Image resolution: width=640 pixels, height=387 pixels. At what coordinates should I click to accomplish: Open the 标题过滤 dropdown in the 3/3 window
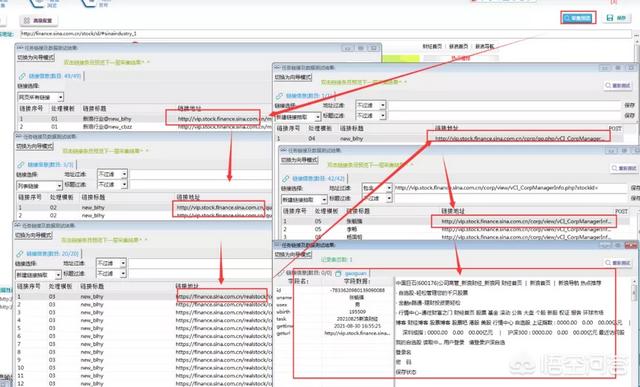click(x=112, y=185)
